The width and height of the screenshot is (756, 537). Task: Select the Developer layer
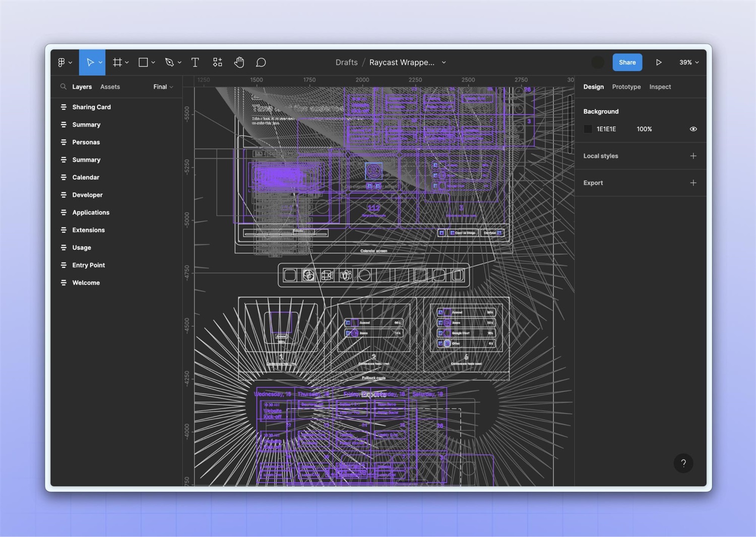[116, 195]
